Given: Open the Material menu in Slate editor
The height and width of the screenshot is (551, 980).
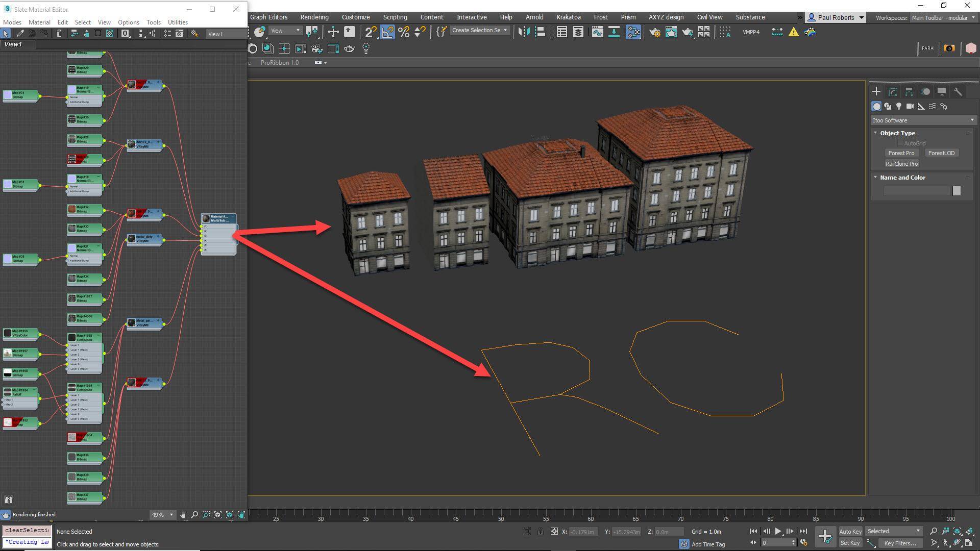Looking at the screenshot, I should coord(39,22).
